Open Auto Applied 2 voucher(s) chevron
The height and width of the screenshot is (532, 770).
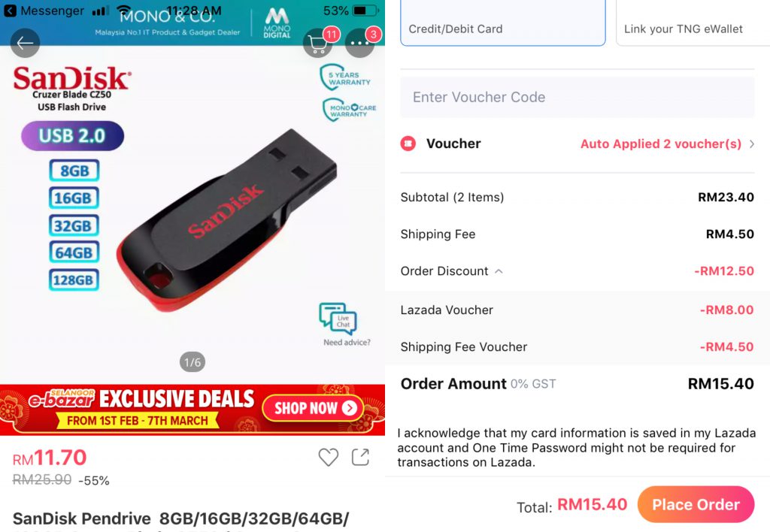tap(752, 144)
